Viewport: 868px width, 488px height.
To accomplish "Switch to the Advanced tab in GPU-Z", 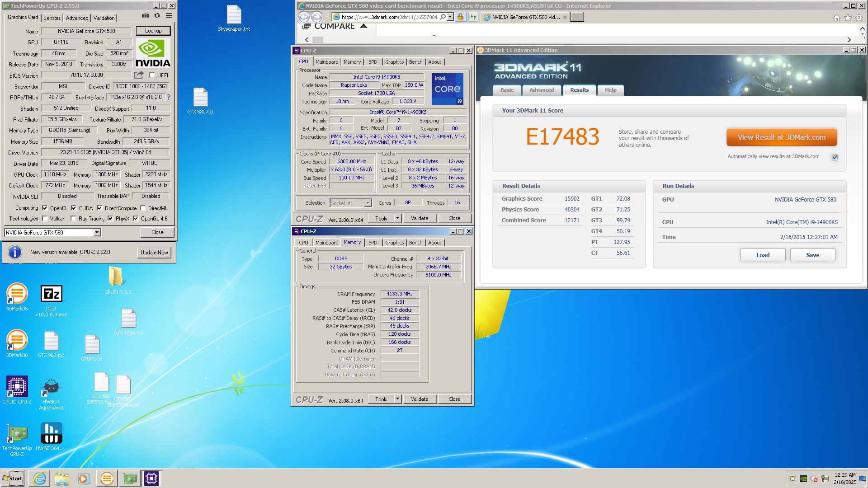I will (77, 18).
